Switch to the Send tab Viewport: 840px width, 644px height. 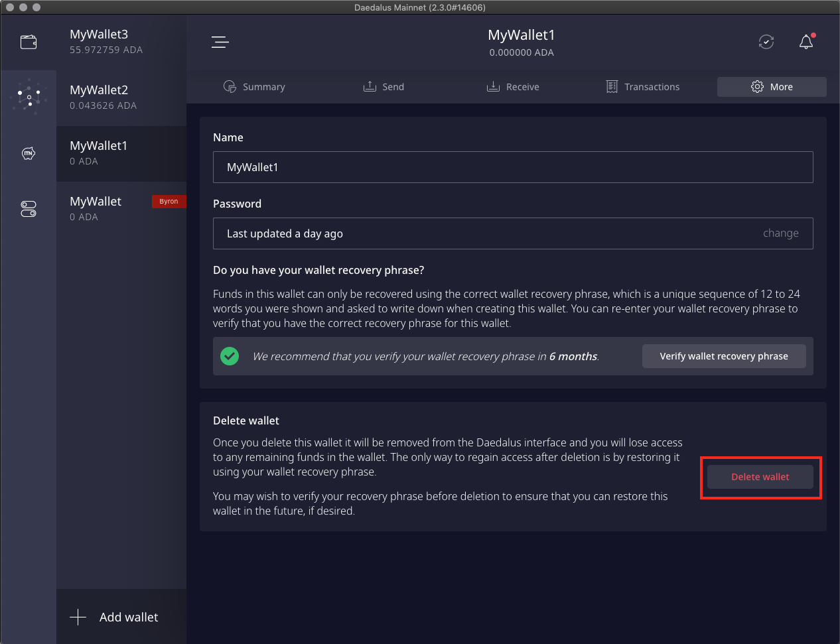384,87
